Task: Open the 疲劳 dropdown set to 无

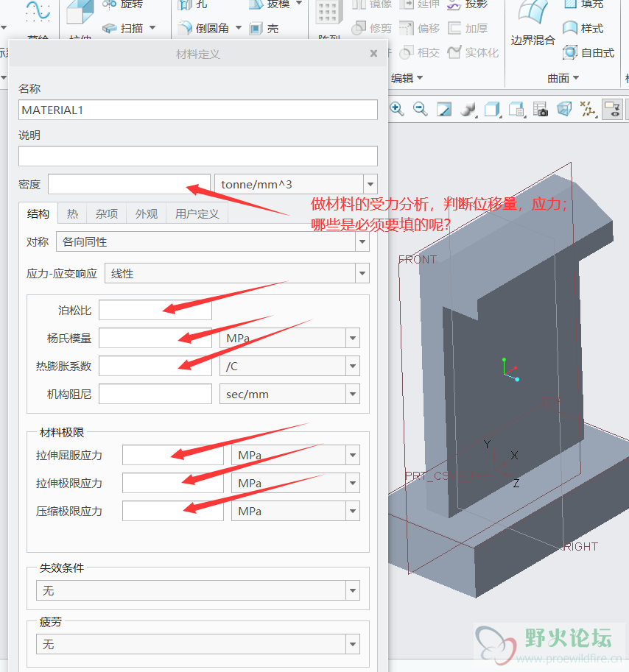Action: click(x=197, y=644)
